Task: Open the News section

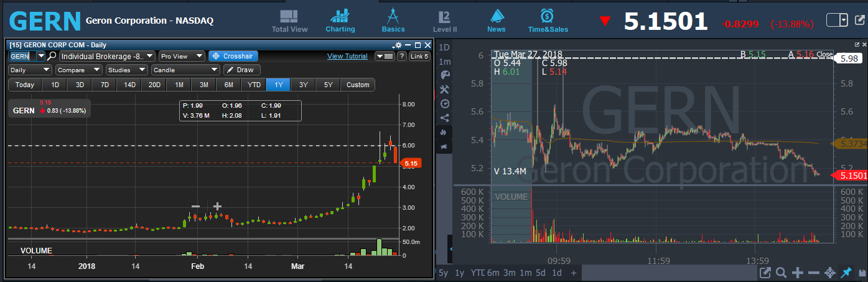Action: [x=497, y=21]
